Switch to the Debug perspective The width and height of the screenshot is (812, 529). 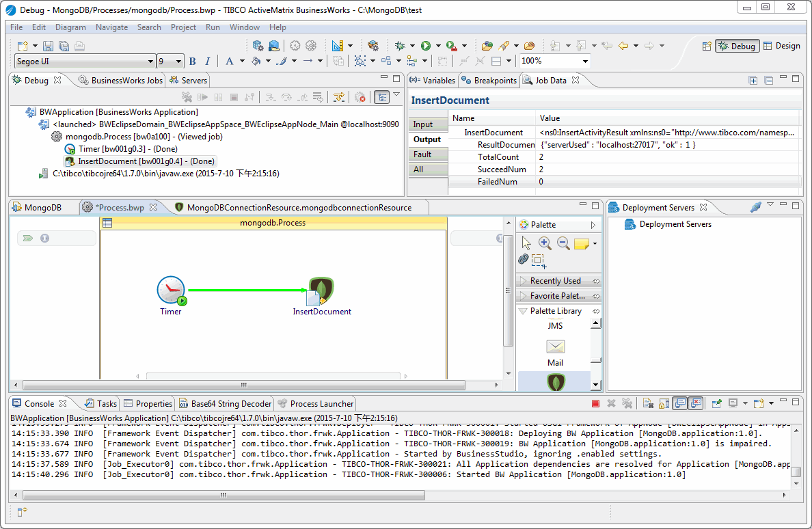click(736, 46)
